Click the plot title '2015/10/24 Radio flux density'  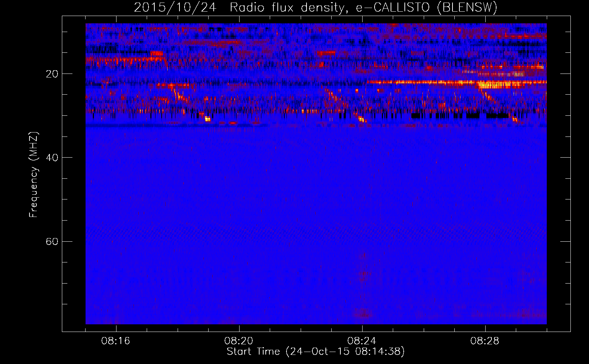point(316,7)
